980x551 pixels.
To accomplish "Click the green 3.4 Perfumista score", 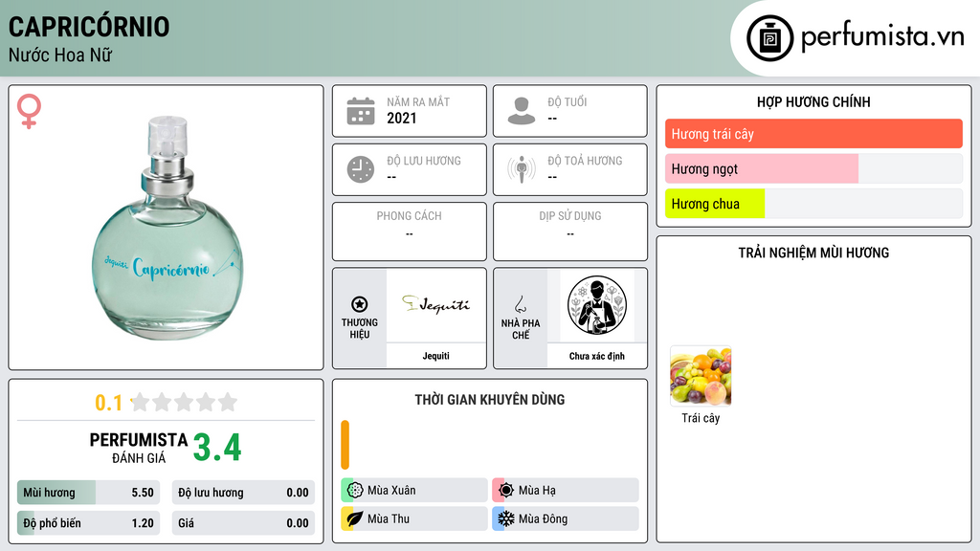I will point(217,448).
